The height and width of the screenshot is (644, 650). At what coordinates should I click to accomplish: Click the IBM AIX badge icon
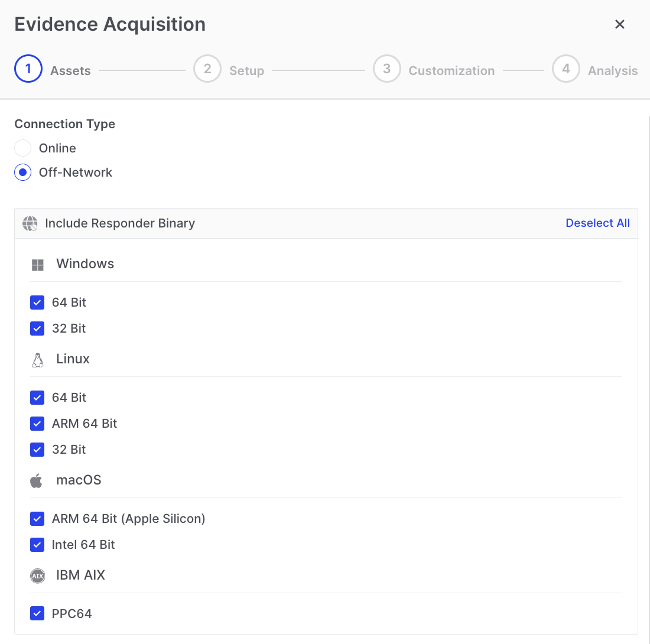(x=37, y=576)
